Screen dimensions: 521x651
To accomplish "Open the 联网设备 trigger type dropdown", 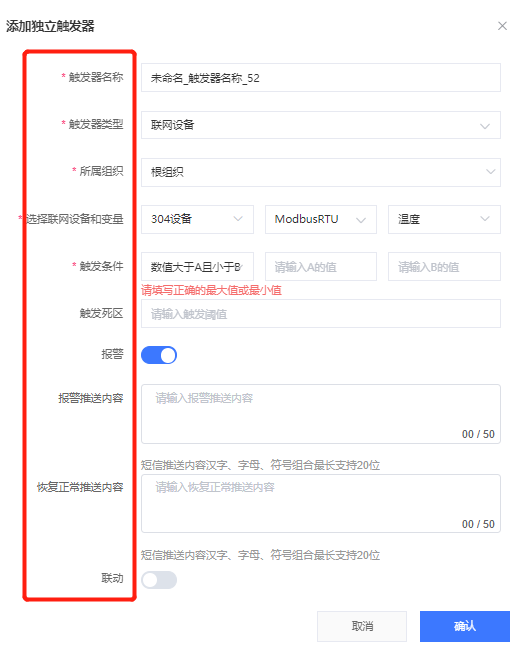I will [321, 125].
